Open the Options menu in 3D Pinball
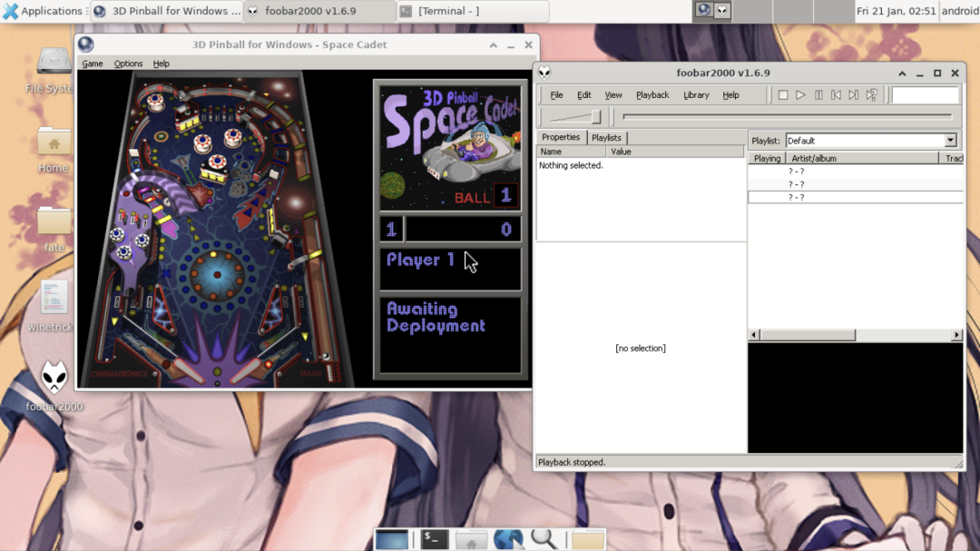 (x=128, y=64)
